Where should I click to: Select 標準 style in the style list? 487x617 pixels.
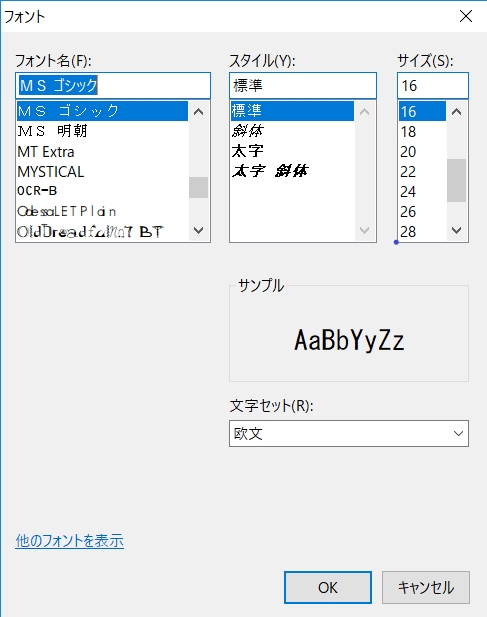(292, 111)
